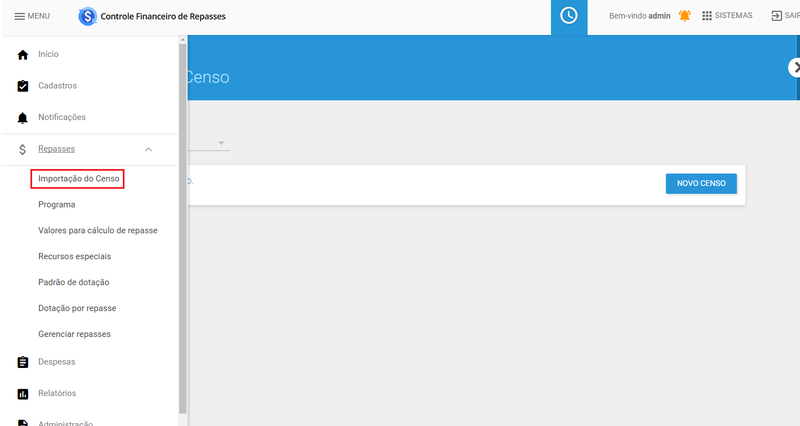Open Gerenciar repasses submenu item
Viewport: 800px width, 426px height.
click(x=74, y=334)
